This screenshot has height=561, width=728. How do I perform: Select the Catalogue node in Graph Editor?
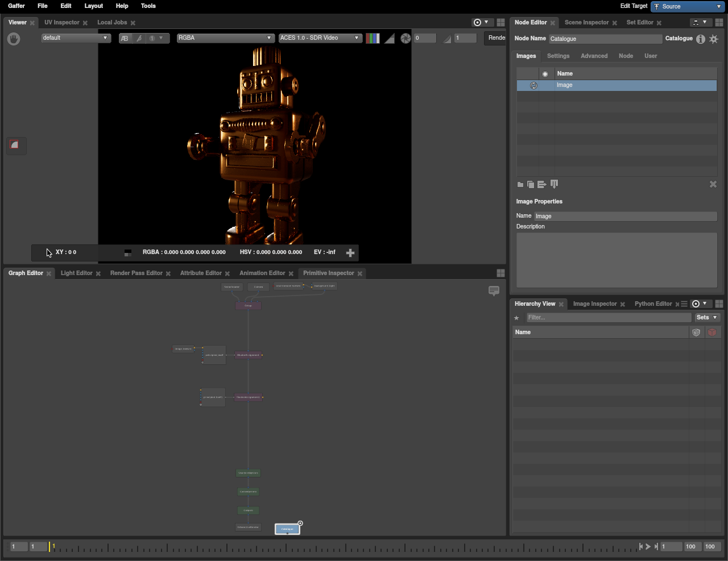click(287, 529)
